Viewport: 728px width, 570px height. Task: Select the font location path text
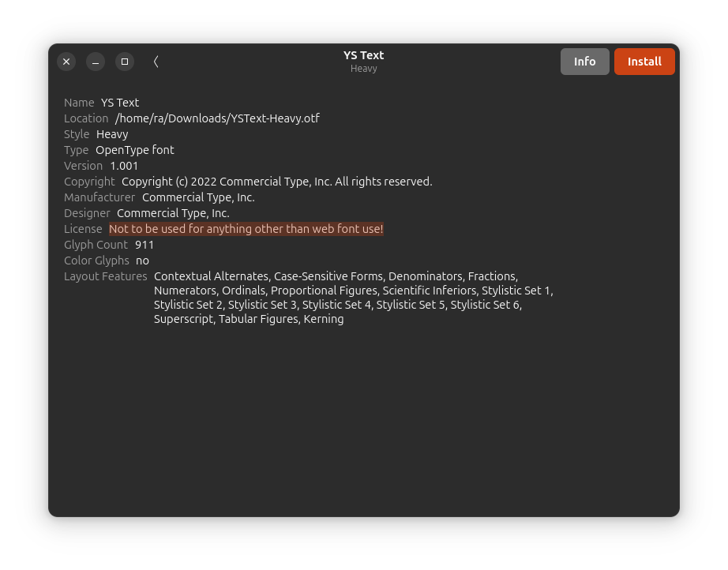[217, 118]
